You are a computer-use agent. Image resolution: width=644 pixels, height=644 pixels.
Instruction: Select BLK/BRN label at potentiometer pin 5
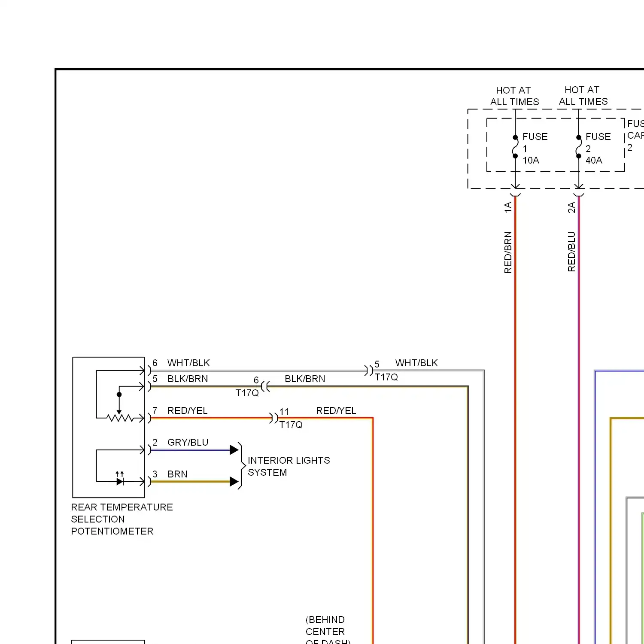(188, 379)
